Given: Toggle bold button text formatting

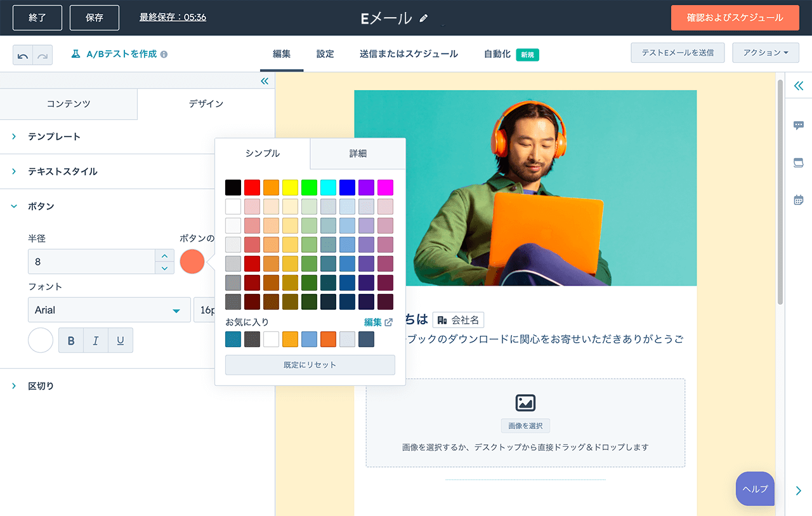Looking at the screenshot, I should click(71, 341).
